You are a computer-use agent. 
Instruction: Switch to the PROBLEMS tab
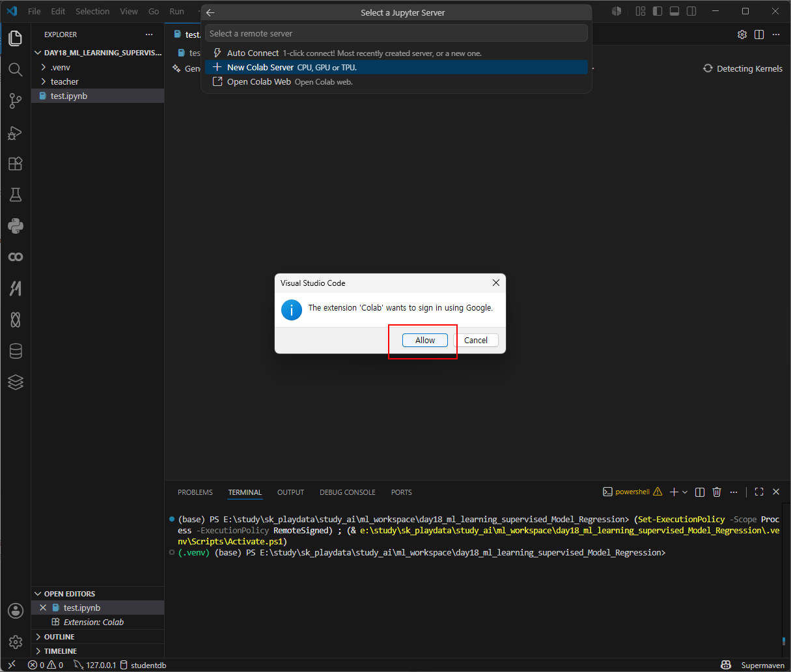point(195,492)
